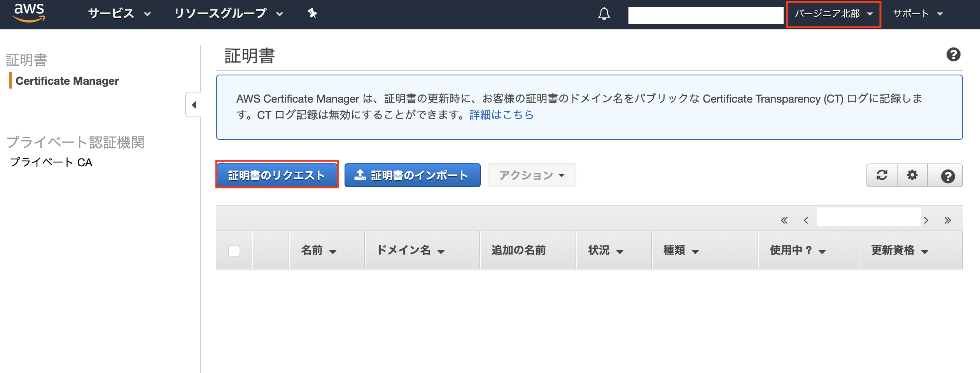980x373 pixels.
Task: Open the table settings gear
Action: (x=912, y=175)
